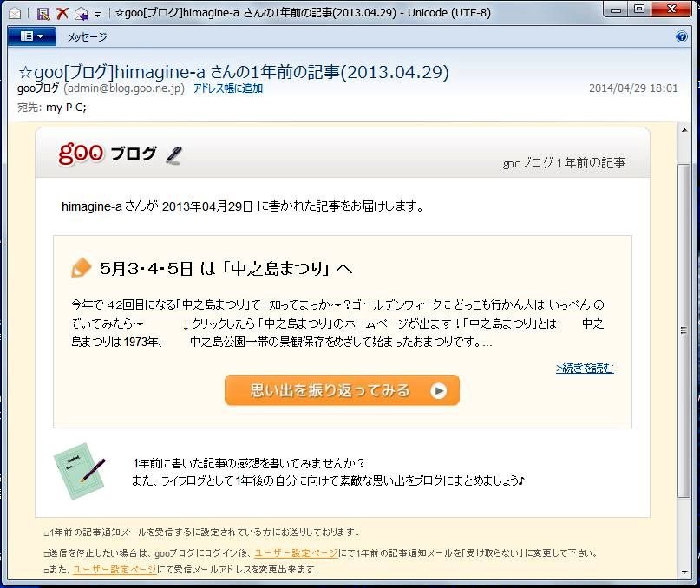The width and height of the screenshot is (700, 588).
Task: Click the アドレス帳に追加 link
Action: click(227, 88)
